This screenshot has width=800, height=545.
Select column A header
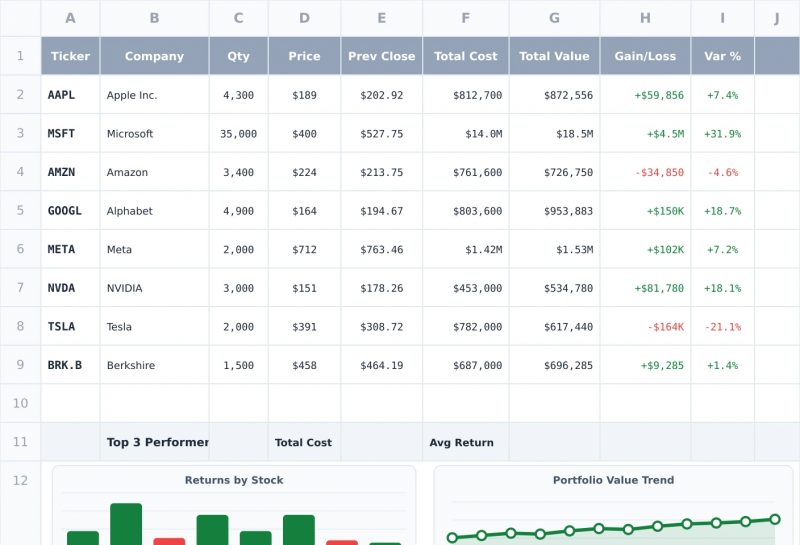pyautogui.click(x=70, y=18)
